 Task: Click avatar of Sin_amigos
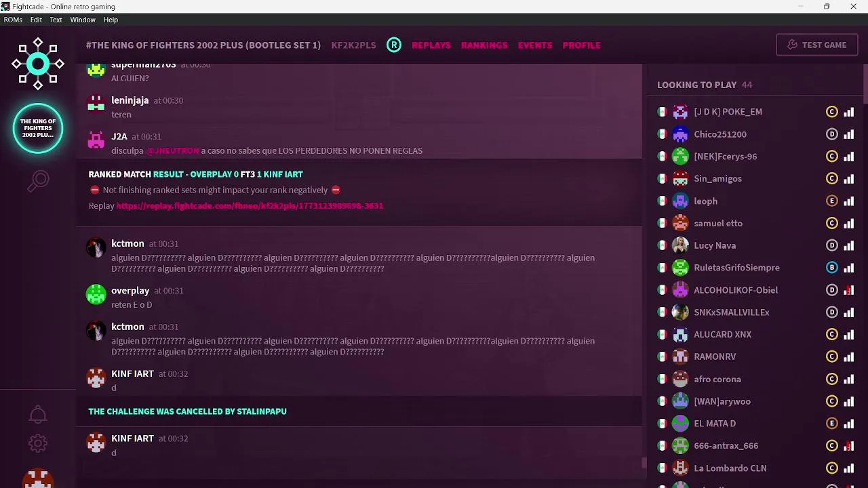coord(680,179)
